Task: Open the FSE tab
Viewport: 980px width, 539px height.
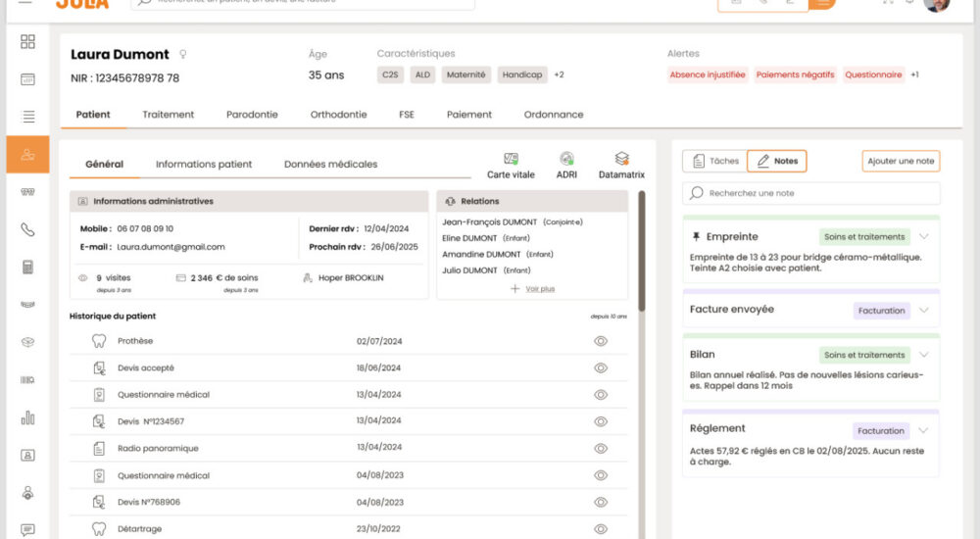Action: [407, 115]
